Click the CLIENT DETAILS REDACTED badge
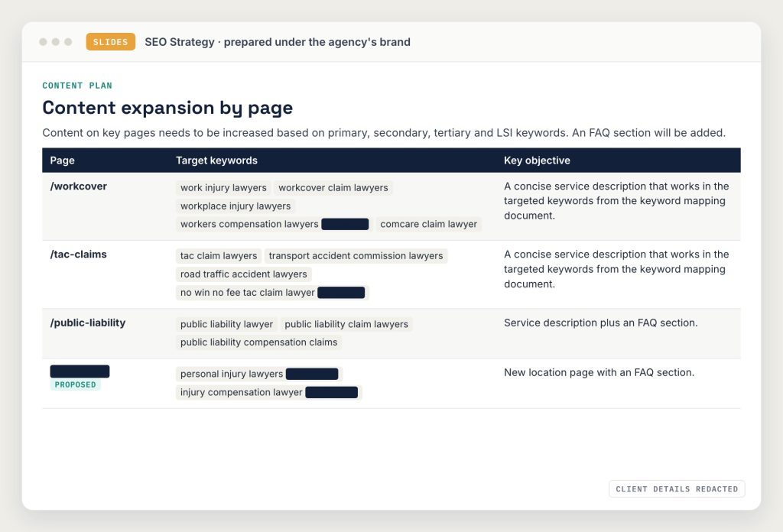 click(x=677, y=489)
